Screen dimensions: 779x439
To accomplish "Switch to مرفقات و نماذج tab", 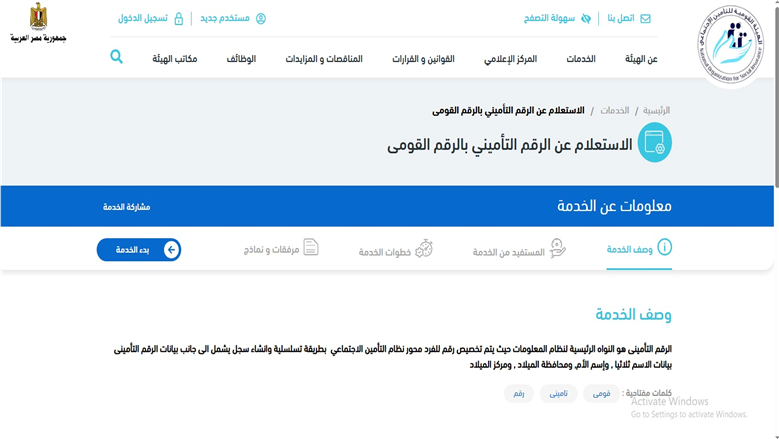I will tap(281, 248).
